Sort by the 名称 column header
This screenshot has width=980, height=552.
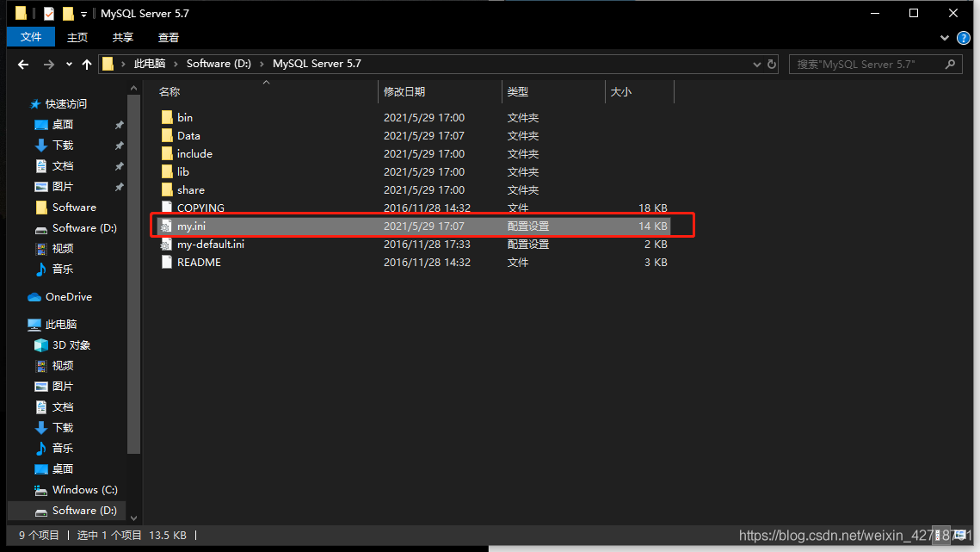tap(169, 91)
